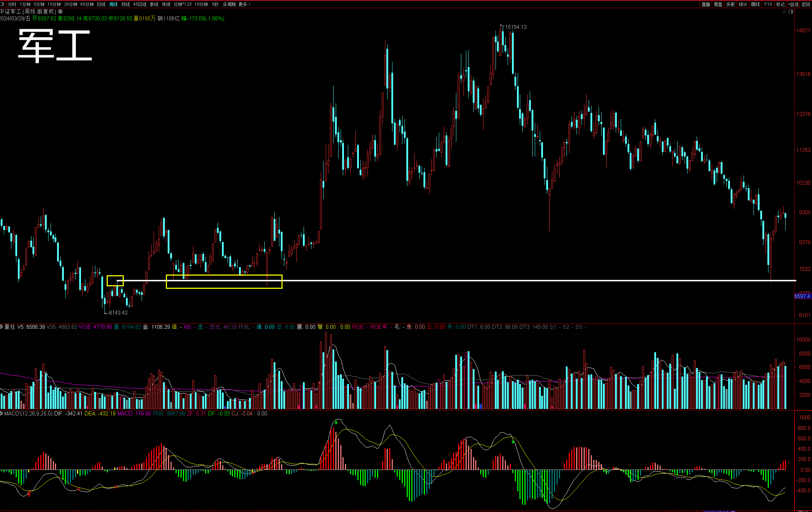
Task: Open the MACD indicator dropdown
Action: [2, 413]
